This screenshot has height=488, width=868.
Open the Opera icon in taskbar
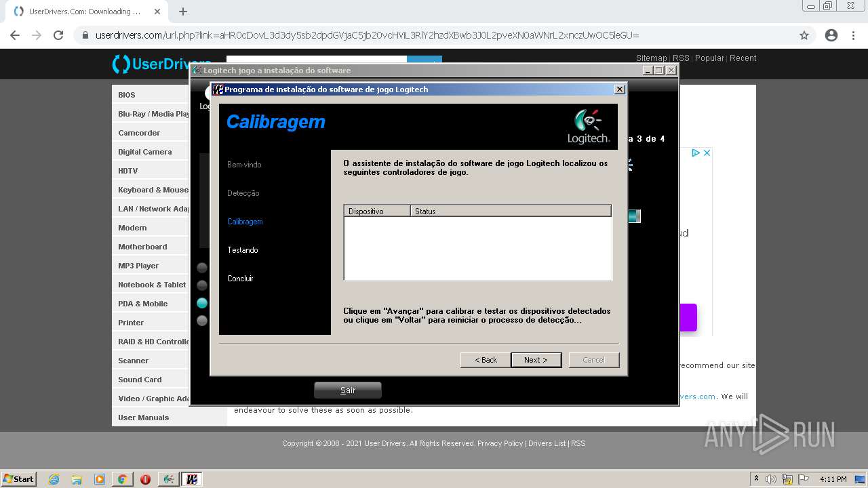pos(145,479)
